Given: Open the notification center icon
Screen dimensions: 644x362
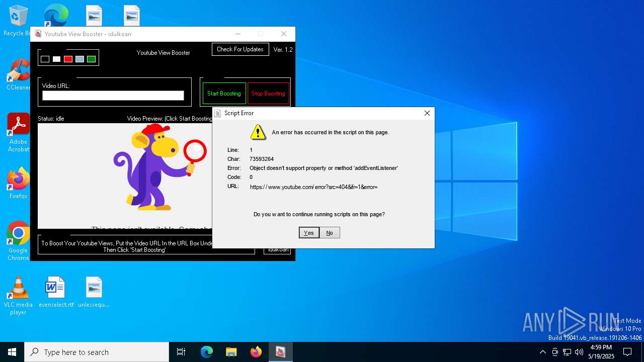Looking at the screenshot, I should pos(627,352).
